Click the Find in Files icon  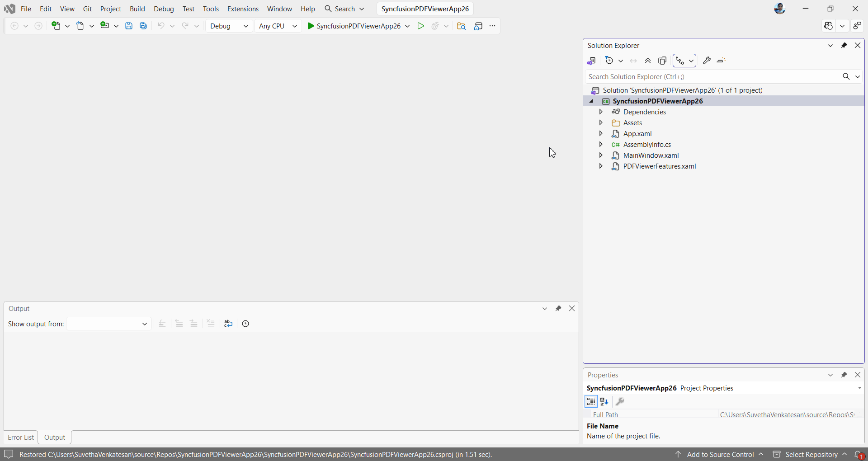(x=461, y=26)
